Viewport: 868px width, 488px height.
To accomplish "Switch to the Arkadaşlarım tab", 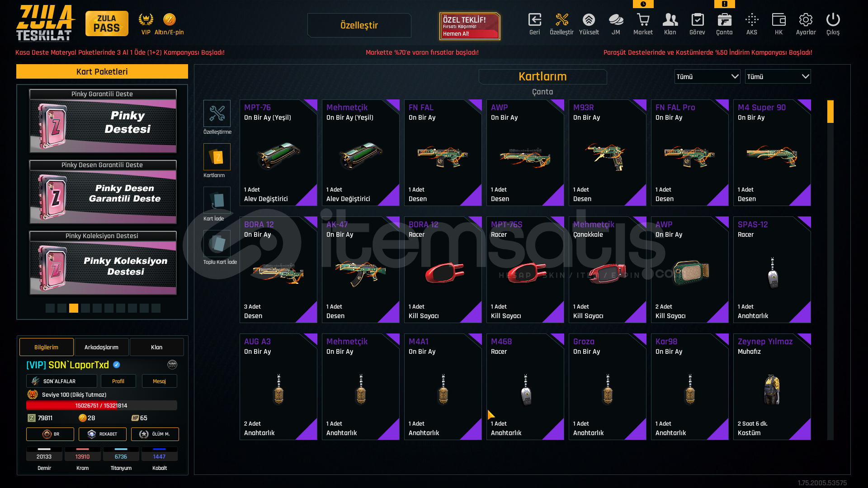I will click(101, 347).
